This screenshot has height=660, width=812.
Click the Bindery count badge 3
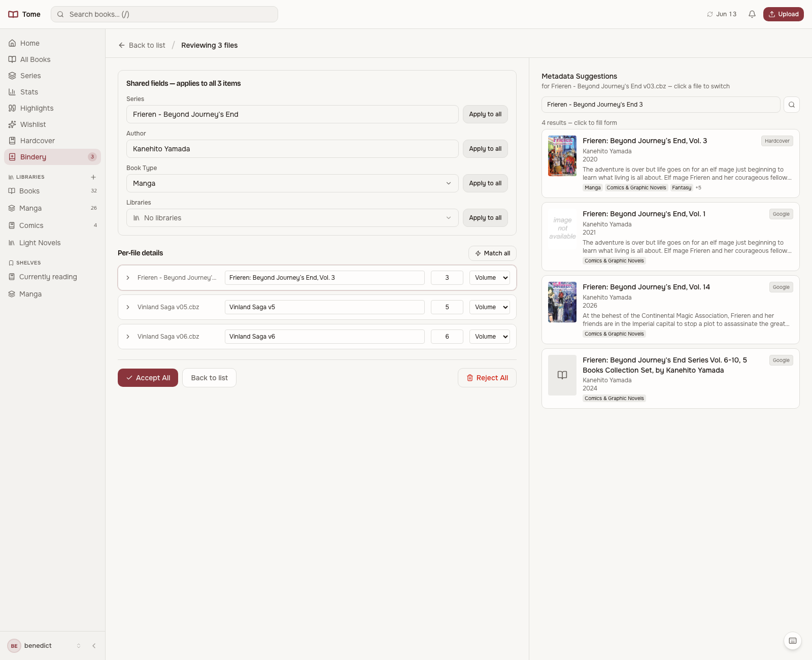point(92,157)
